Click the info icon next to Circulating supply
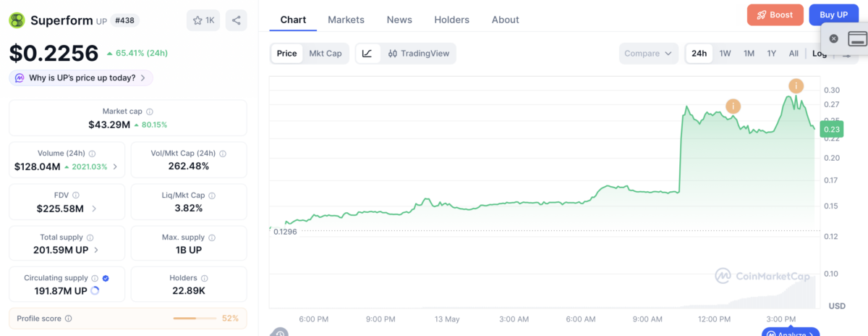This screenshot has height=336, width=868. point(95,278)
